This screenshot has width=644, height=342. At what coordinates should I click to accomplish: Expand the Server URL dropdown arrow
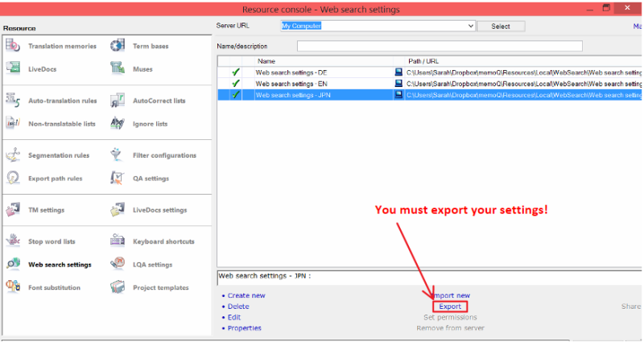[x=471, y=26]
